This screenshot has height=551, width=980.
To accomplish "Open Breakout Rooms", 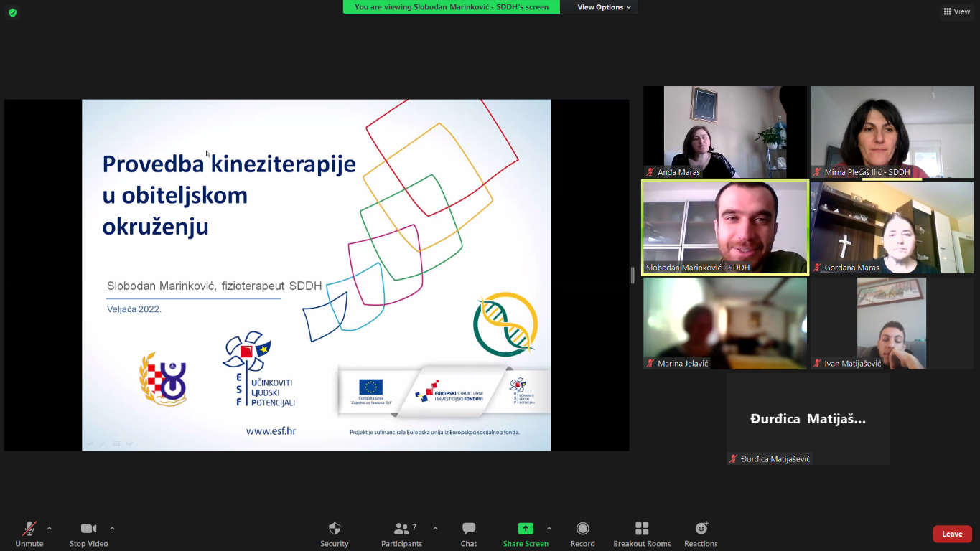I will point(642,533).
